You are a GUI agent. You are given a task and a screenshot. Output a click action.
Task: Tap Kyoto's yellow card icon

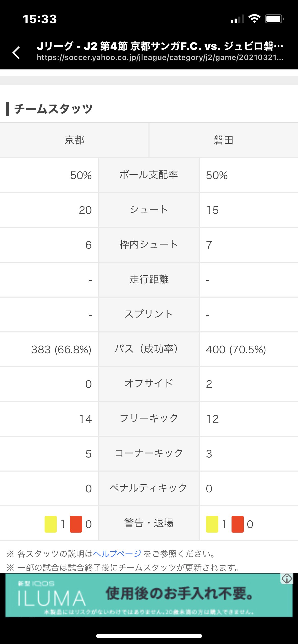[51, 524]
